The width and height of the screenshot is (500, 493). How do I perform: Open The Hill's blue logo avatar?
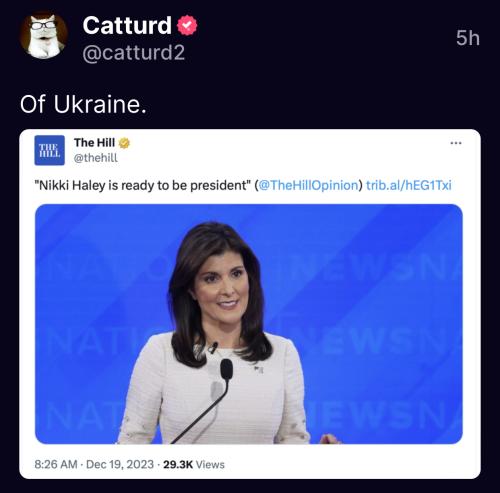tap(49, 150)
